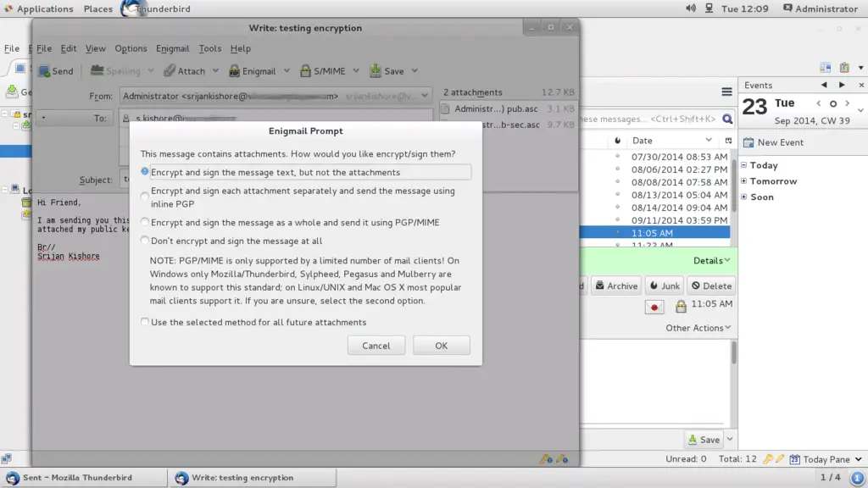Close the Events pane
The image size is (868, 488).
tap(861, 86)
